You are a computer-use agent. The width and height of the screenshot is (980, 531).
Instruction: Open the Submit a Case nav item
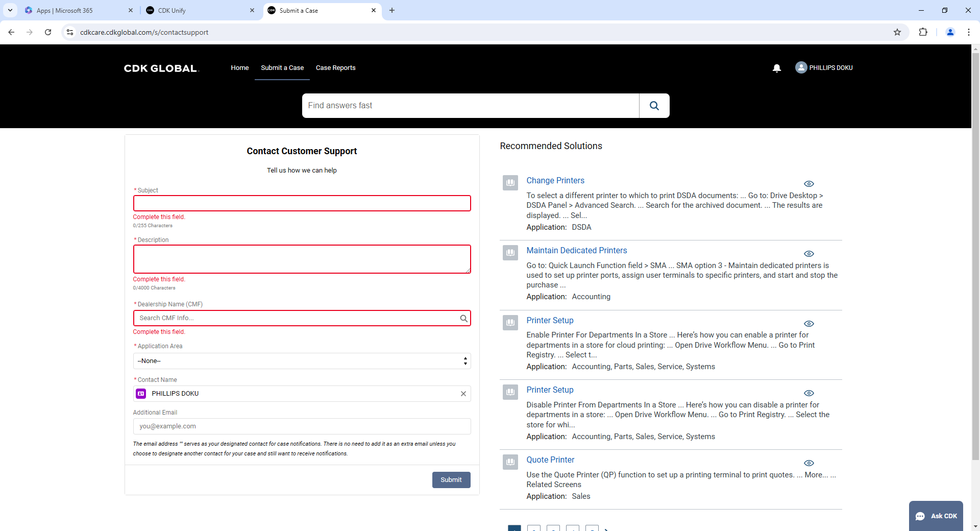(x=282, y=68)
